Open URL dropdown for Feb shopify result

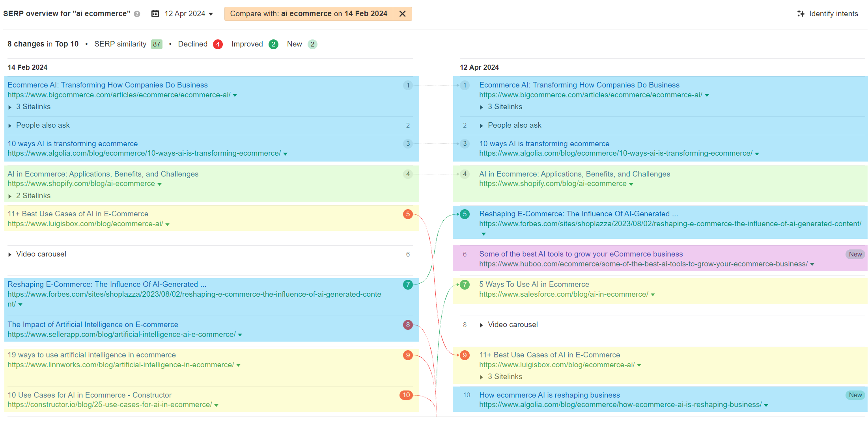click(x=159, y=184)
